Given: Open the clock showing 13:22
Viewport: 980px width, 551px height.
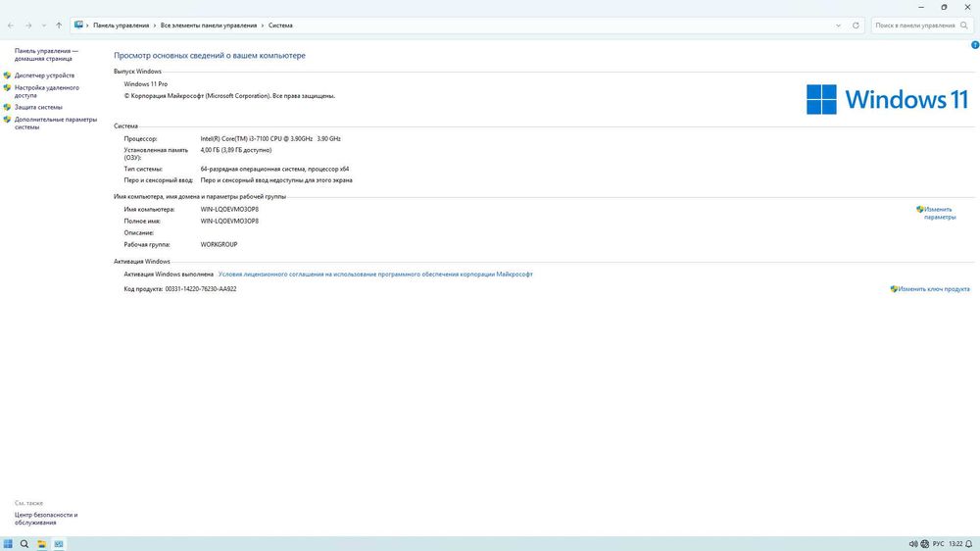Looking at the screenshot, I should pos(955,544).
